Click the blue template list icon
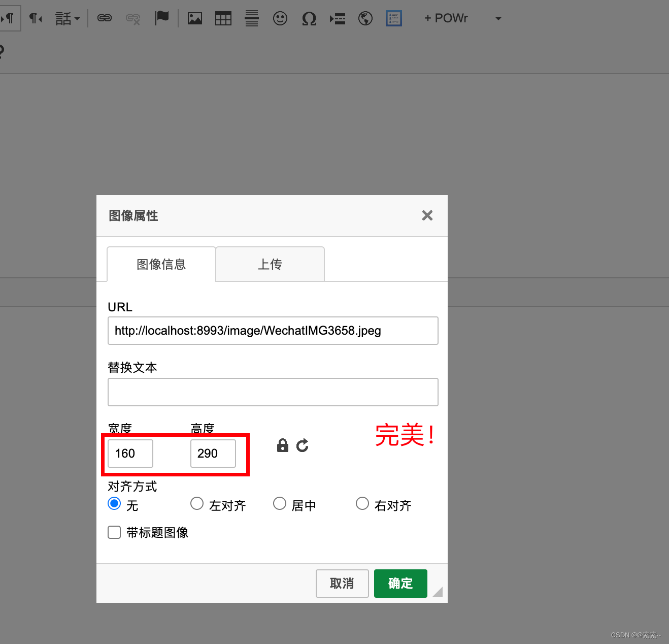 coord(394,19)
